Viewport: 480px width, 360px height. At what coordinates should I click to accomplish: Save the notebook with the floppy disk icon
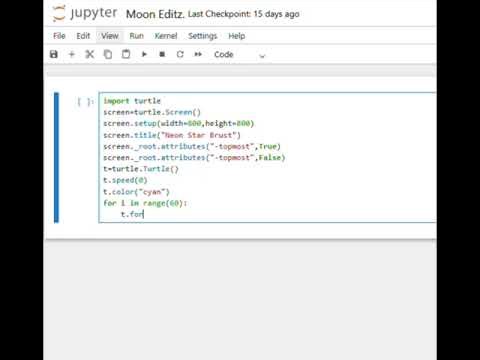pyautogui.click(x=54, y=54)
